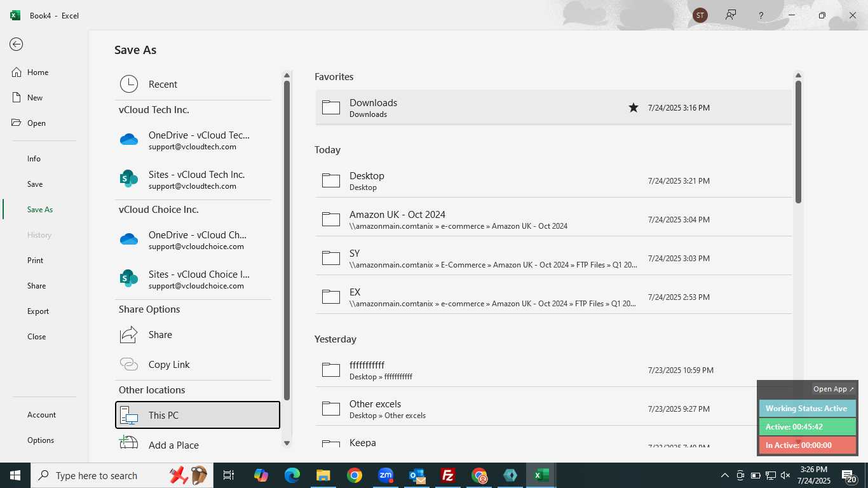
Task: Open the Desktop folder under Today
Action: [x=553, y=180]
